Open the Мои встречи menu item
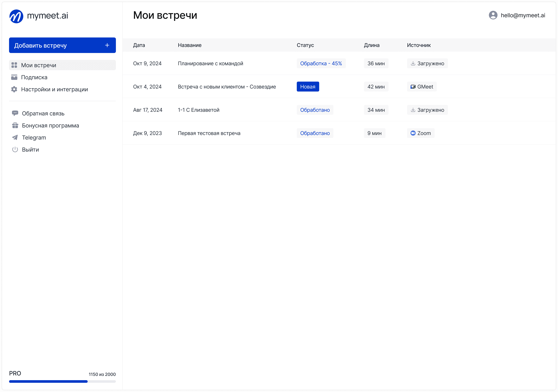The width and height of the screenshot is (558, 392). pos(38,65)
